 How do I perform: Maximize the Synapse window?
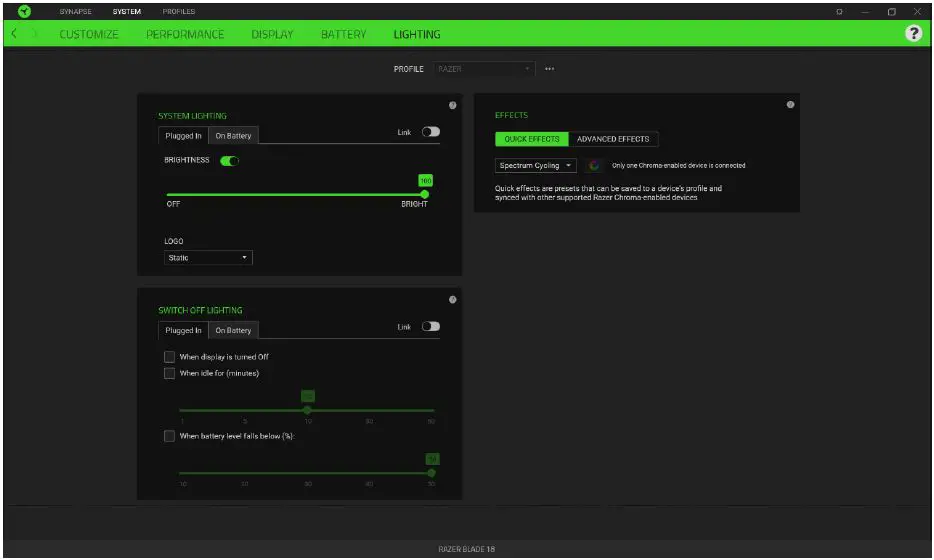click(x=892, y=11)
